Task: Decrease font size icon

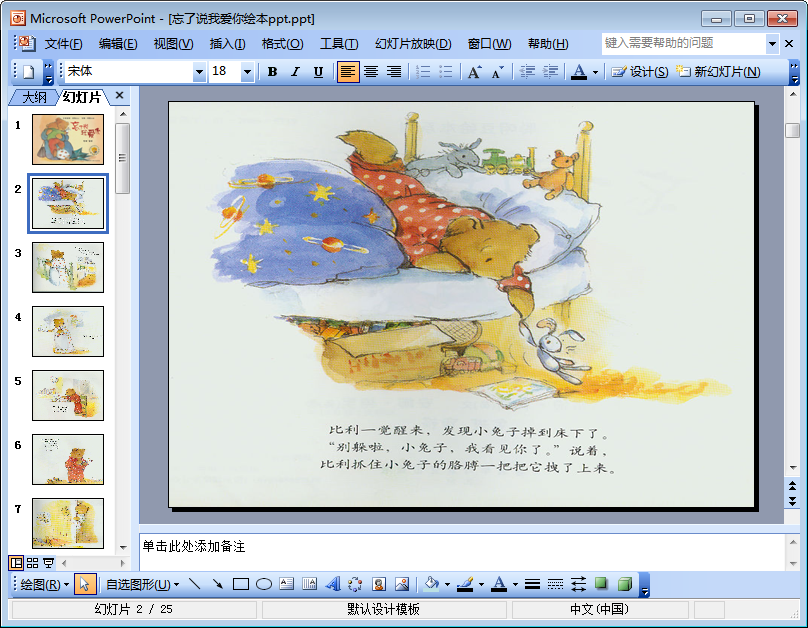Action: click(x=497, y=72)
